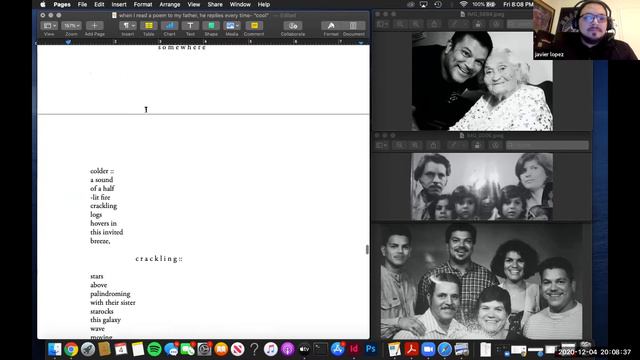Insert a Chart from the Pages toolbar
Screen dimensions: 640x360
[x=169, y=26]
